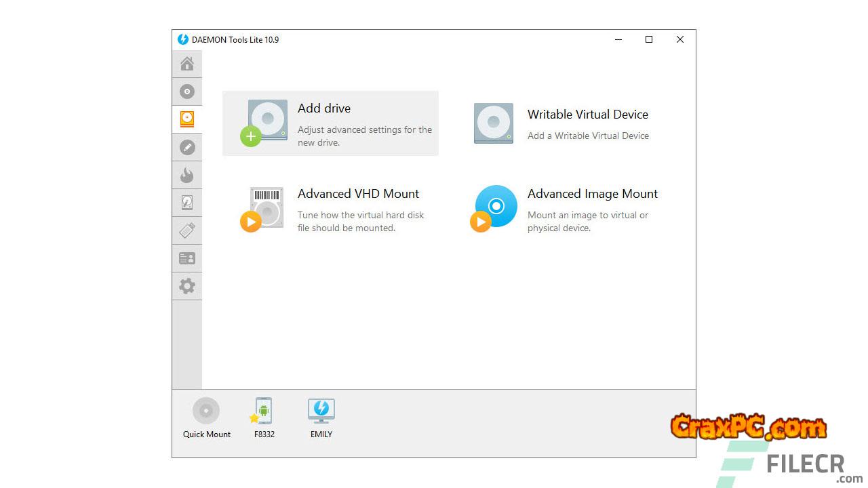This screenshot has width=868, height=488.
Task: Open the ID card sidebar icon
Action: click(x=187, y=258)
